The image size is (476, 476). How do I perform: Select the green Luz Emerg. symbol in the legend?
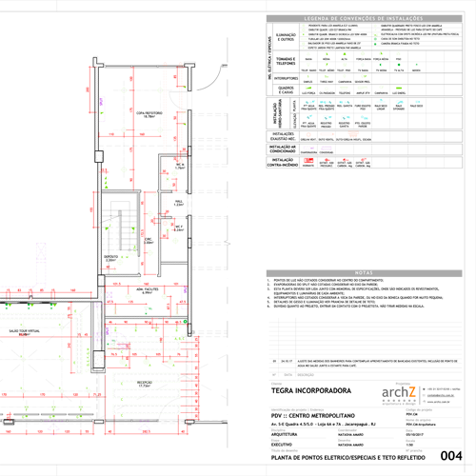(x=399, y=88)
